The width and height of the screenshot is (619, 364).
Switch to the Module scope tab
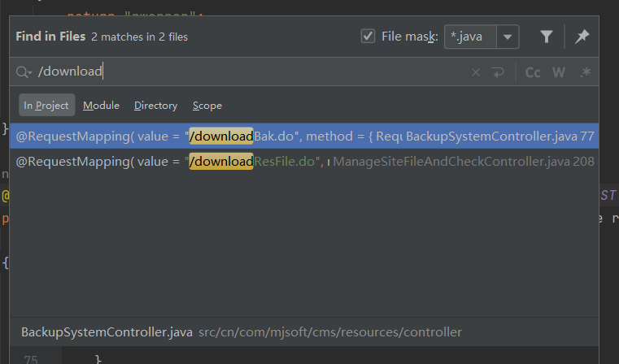(x=101, y=105)
